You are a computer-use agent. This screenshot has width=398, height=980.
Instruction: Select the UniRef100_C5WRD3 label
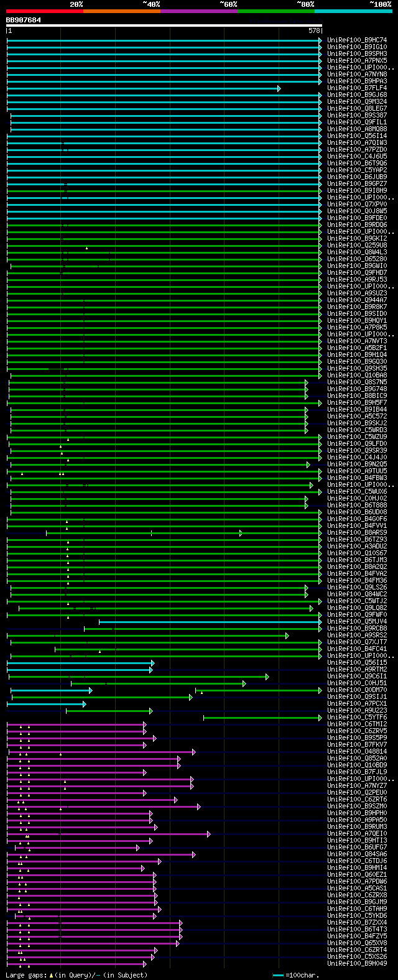tap(357, 430)
